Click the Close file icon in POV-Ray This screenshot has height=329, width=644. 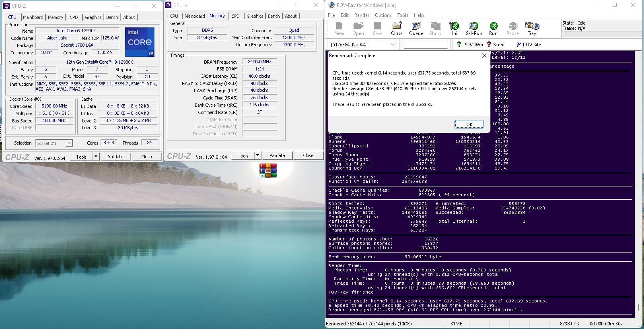[x=397, y=26]
